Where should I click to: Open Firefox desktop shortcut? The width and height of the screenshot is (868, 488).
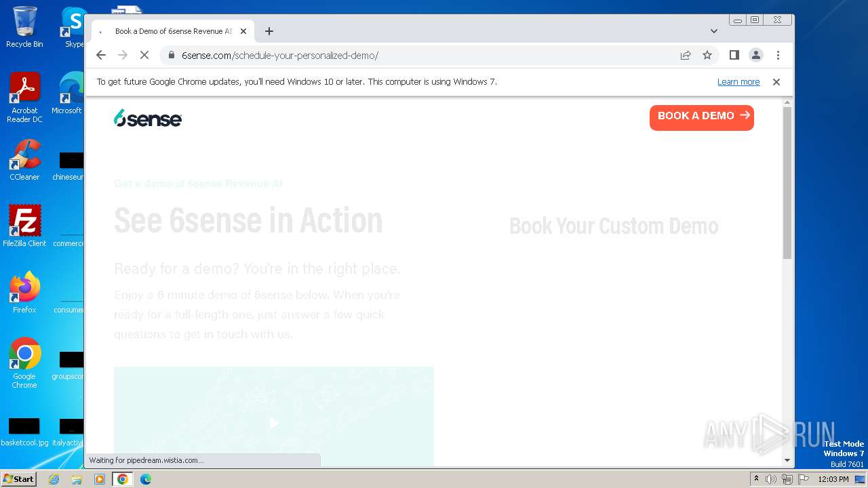[x=24, y=292]
